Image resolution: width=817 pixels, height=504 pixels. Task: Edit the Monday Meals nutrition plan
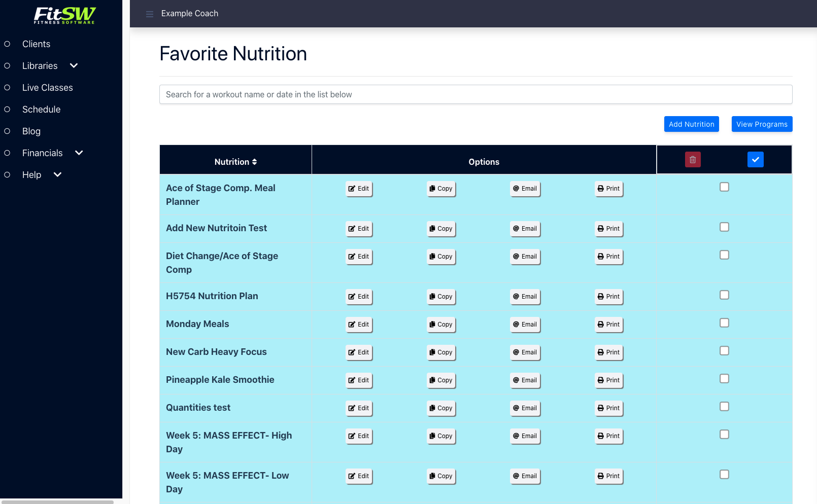pos(359,325)
